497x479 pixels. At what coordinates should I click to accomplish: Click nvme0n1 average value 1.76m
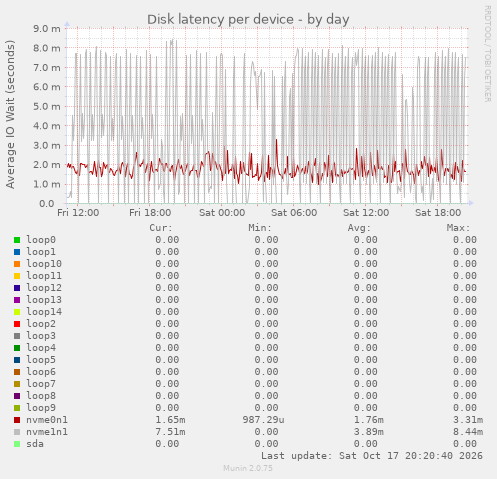click(x=369, y=420)
